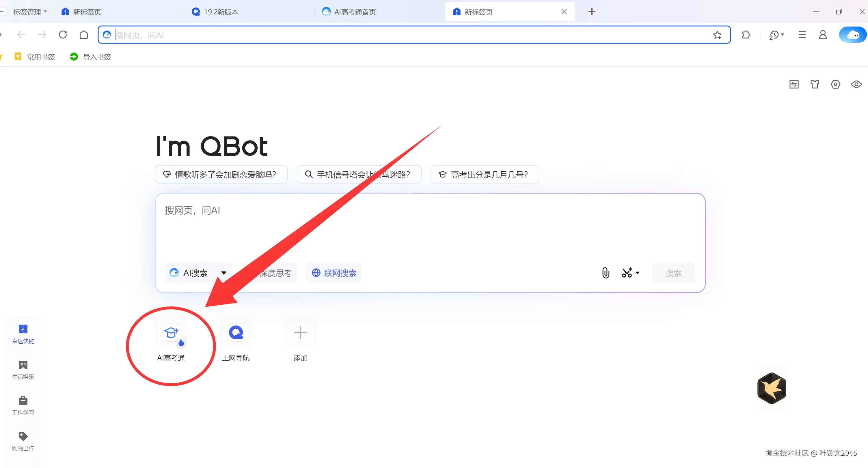
Task: Expand the scissors tool dropdown arrow
Action: (x=638, y=273)
